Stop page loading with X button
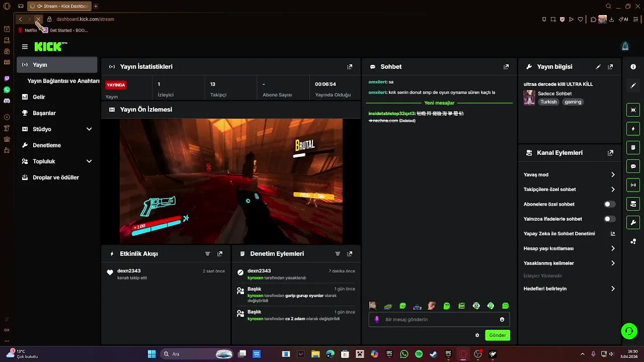 click(38, 19)
